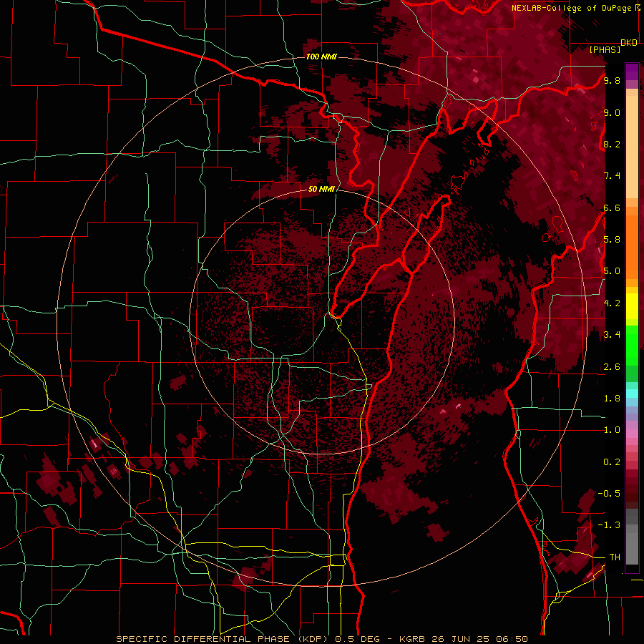Click the 7.4 scale value
This screenshot has height=644, width=644.
(612, 176)
